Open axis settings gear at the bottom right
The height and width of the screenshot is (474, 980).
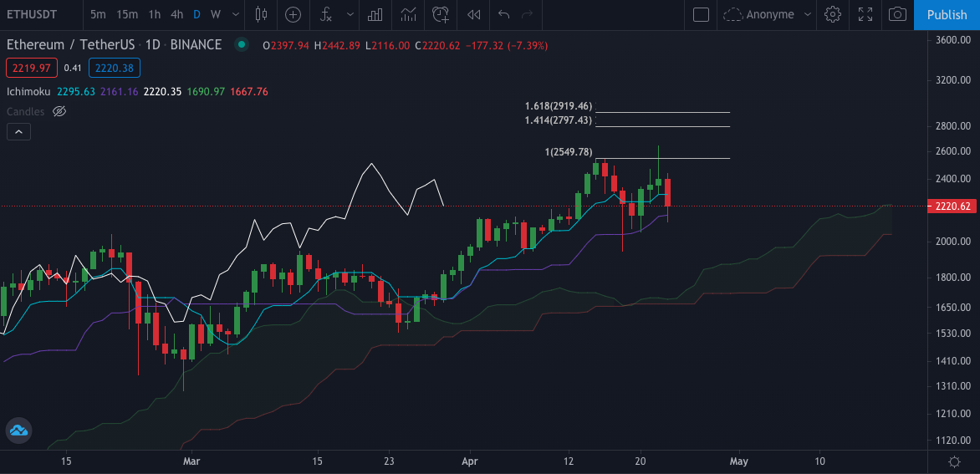click(x=954, y=461)
